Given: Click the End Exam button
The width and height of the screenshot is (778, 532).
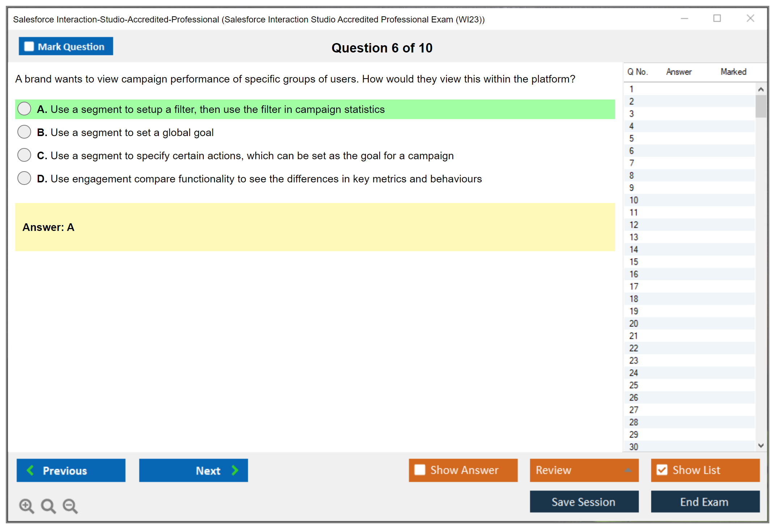Looking at the screenshot, I should coord(705,502).
